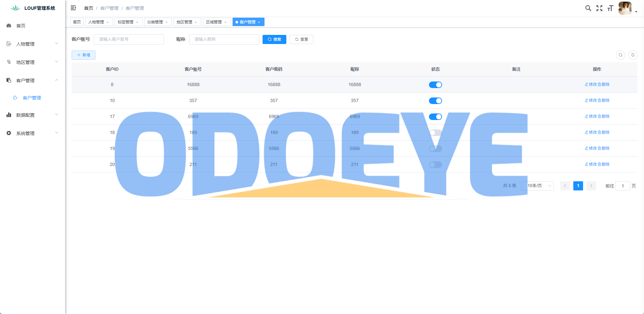The height and width of the screenshot is (314, 644).
Task: Hide the search bar using the round search icon
Action: pyautogui.click(x=620, y=55)
